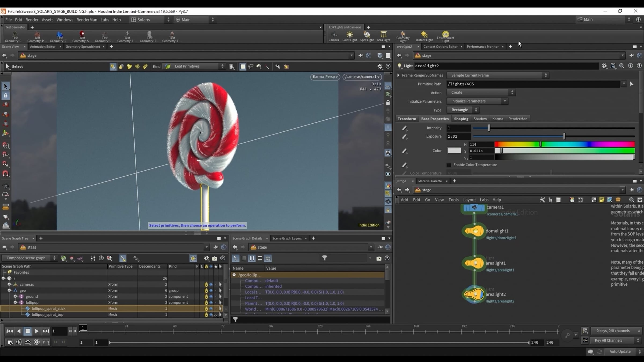Open the RenderMan menu
This screenshot has height=362, width=644.
(87, 20)
